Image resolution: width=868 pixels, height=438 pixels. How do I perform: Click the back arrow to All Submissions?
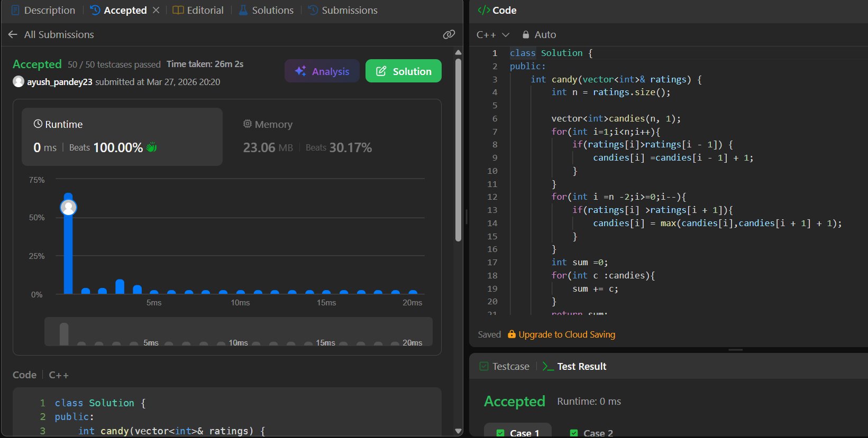pos(13,34)
